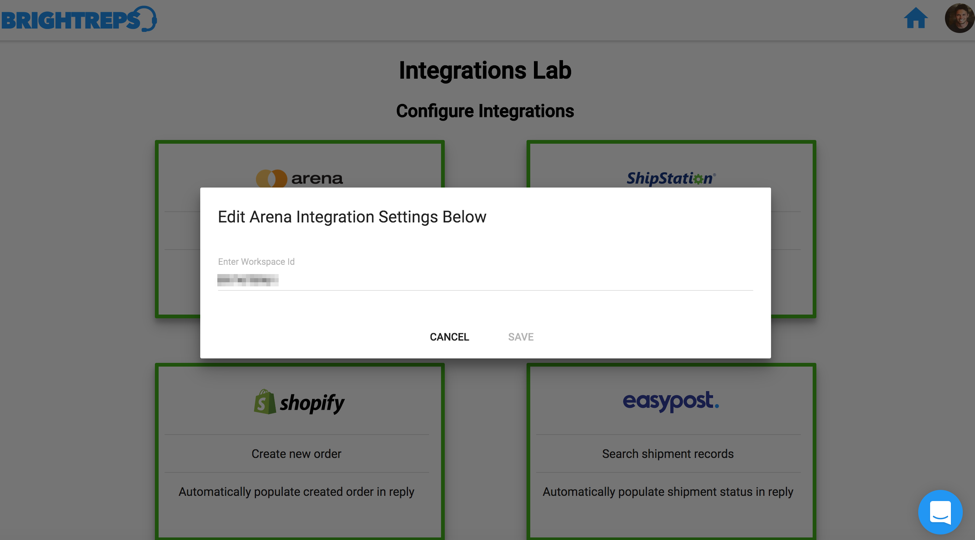Image resolution: width=975 pixels, height=540 pixels.
Task: Click the Cancel button in dialog
Action: click(450, 337)
